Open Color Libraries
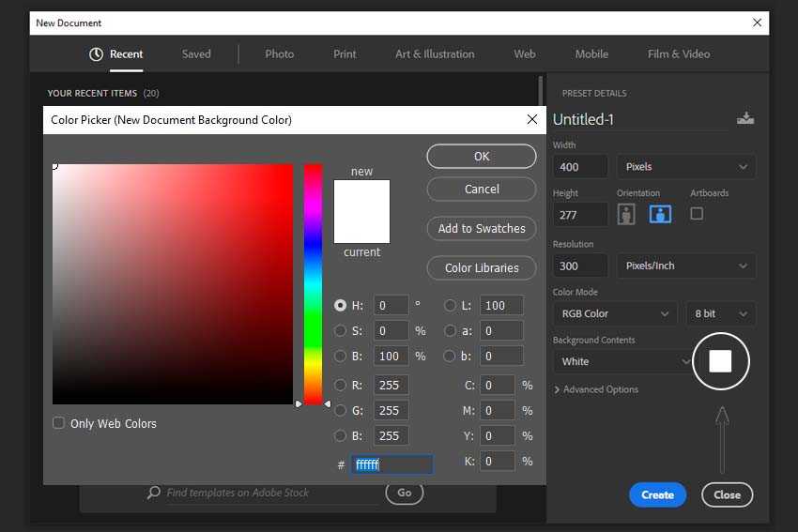Image resolution: width=798 pixels, height=532 pixels. click(x=482, y=268)
